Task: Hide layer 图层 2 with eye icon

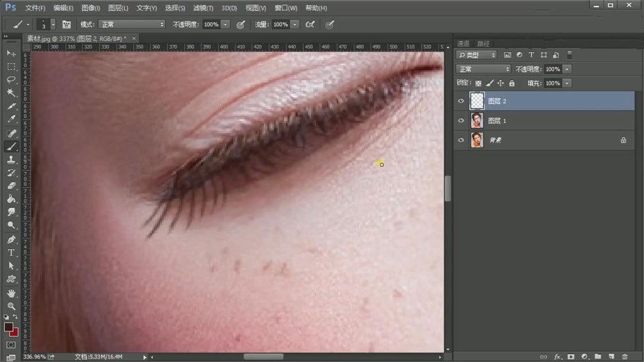Action: [461, 101]
